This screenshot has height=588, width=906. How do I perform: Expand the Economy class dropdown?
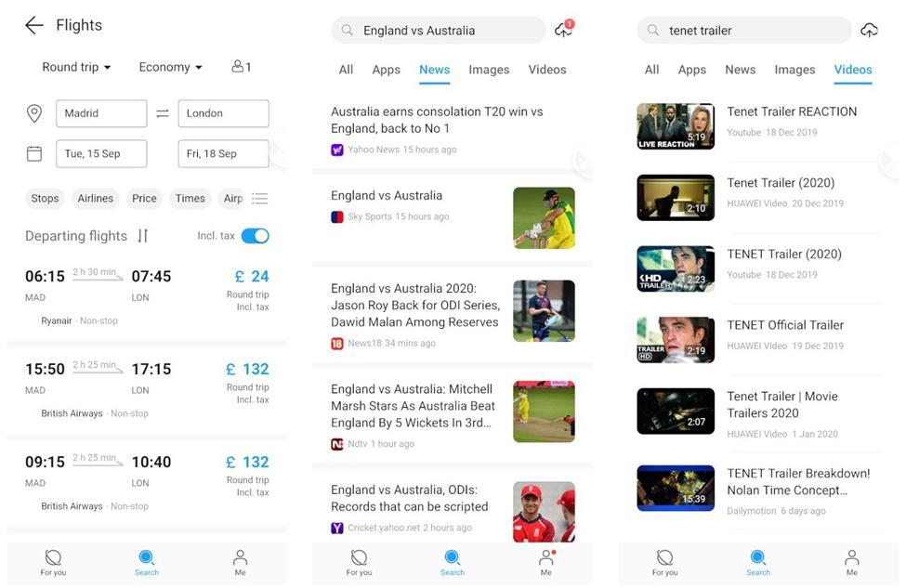[170, 67]
